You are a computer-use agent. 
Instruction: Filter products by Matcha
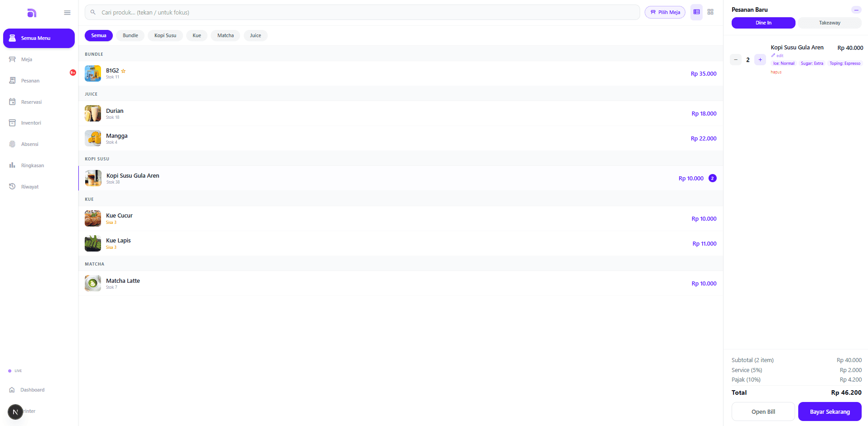226,35
